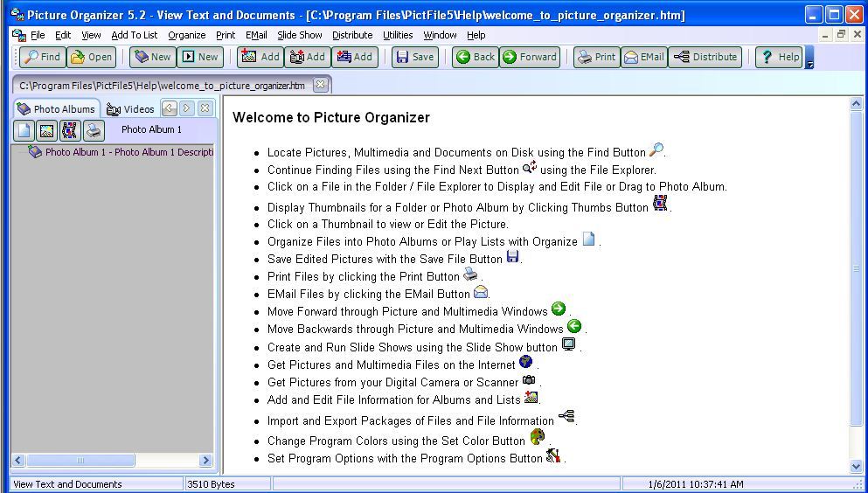
Task: Click the panel tabs scroll-right arrow
Action: (187, 108)
